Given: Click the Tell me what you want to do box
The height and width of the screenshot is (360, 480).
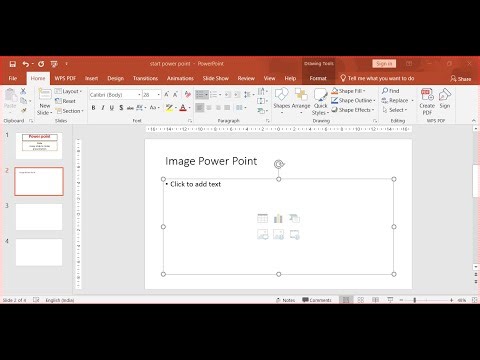Looking at the screenshot, I should pos(377,78).
